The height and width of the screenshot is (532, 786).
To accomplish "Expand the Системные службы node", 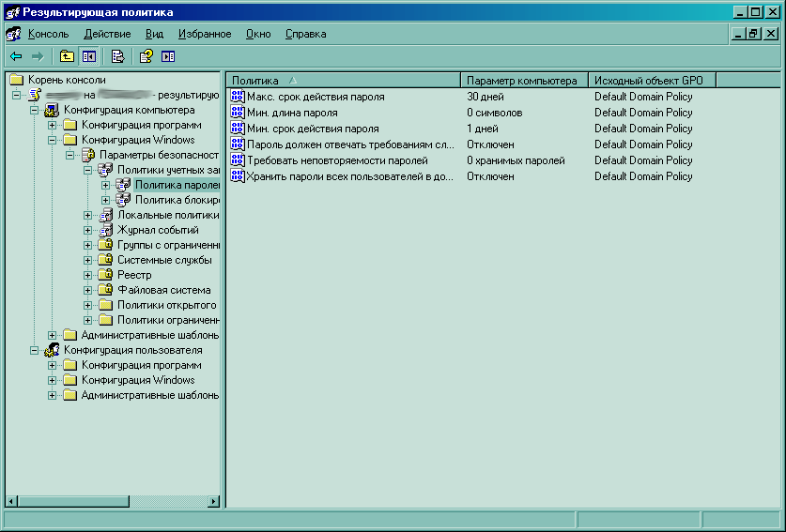I will 87,260.
